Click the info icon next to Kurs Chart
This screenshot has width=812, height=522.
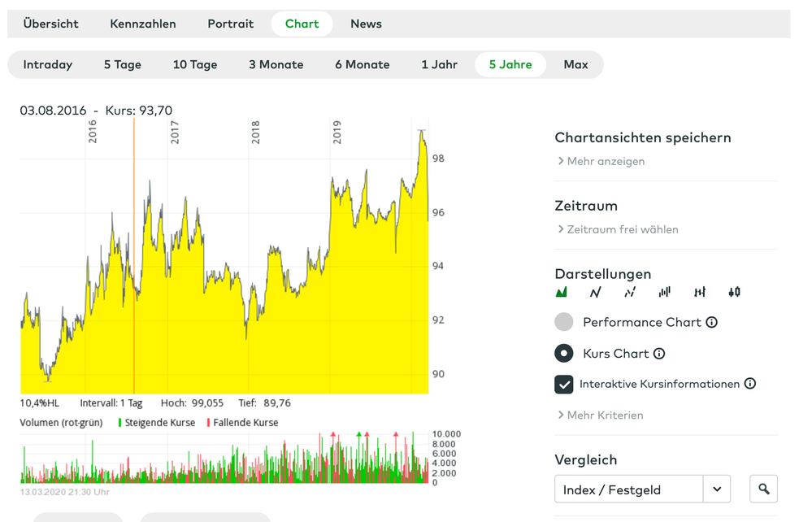(658, 353)
